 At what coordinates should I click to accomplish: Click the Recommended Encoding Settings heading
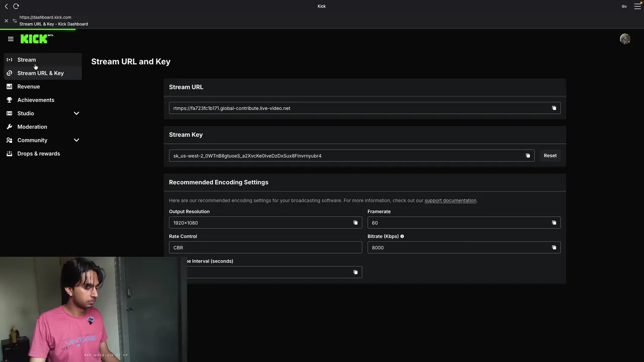point(218,182)
